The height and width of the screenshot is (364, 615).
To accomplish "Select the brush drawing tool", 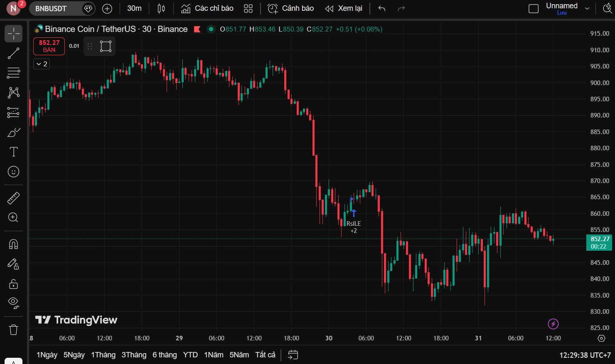I will click(x=13, y=132).
